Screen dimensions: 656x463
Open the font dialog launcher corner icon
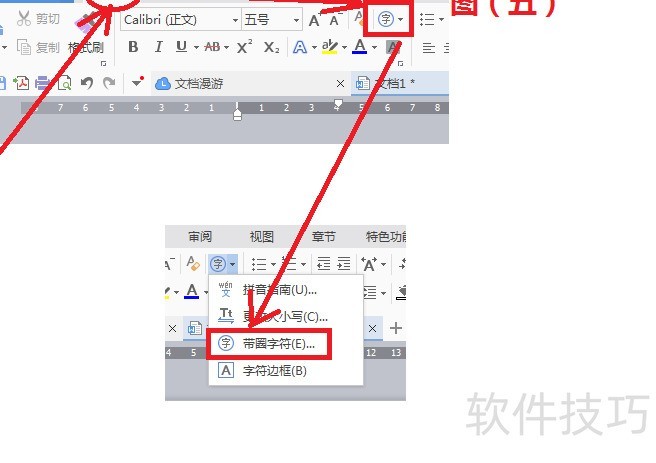click(400, 64)
